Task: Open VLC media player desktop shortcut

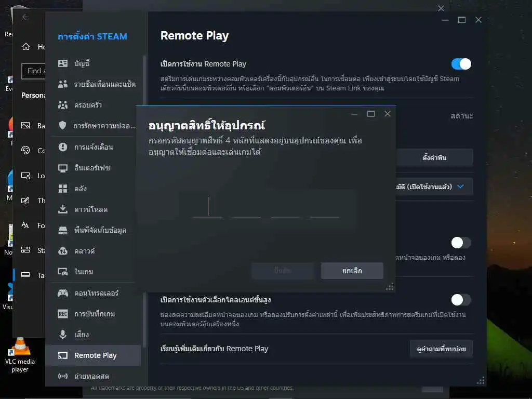Action: [20, 355]
